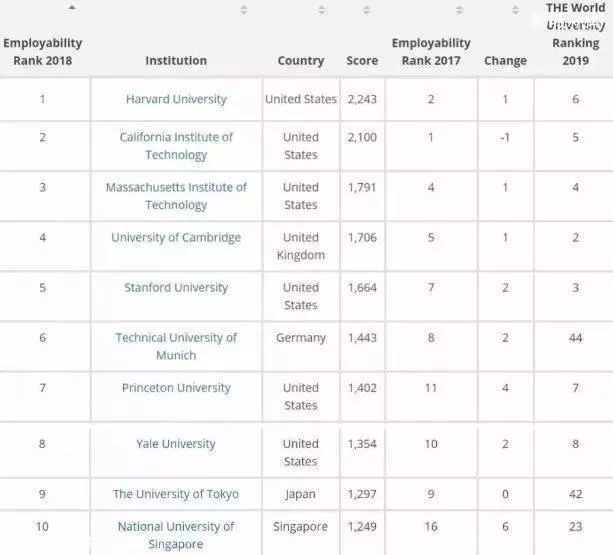
Task: Click THE World University Ranking 2019 header
Action: click(x=575, y=34)
